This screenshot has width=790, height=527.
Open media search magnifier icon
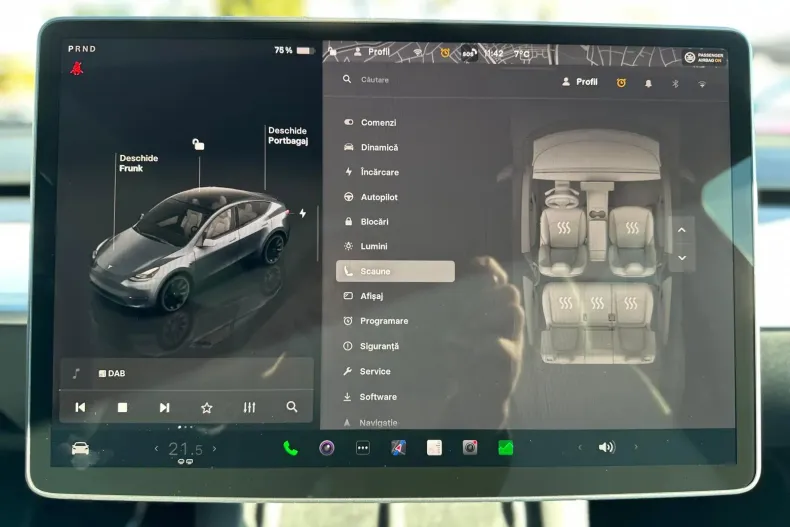pos(292,407)
